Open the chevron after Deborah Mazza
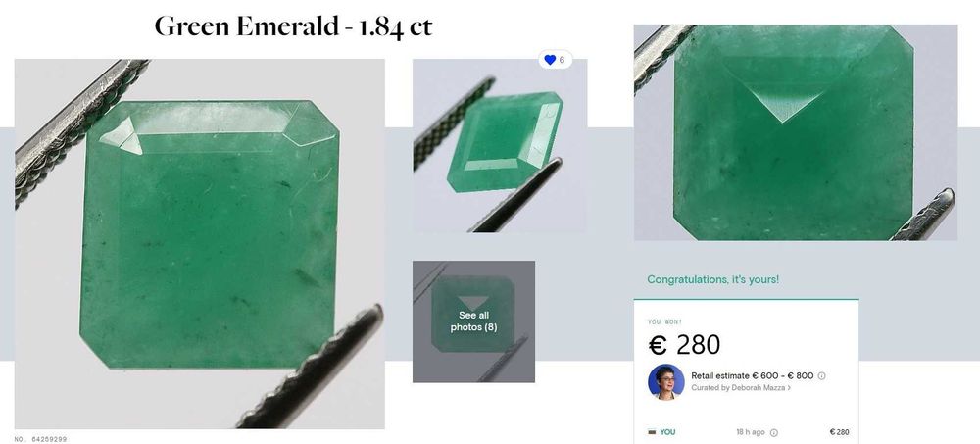 (x=789, y=388)
